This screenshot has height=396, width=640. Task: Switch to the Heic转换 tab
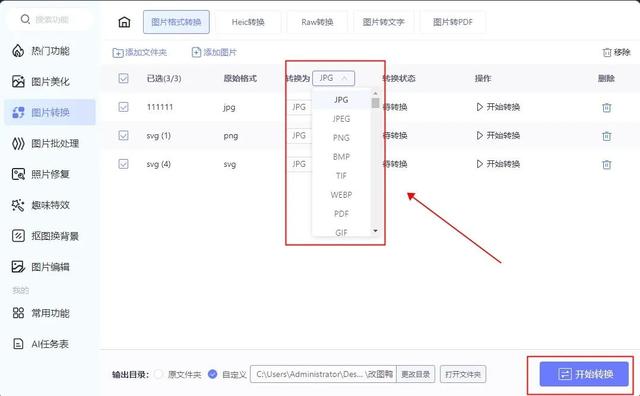click(248, 22)
